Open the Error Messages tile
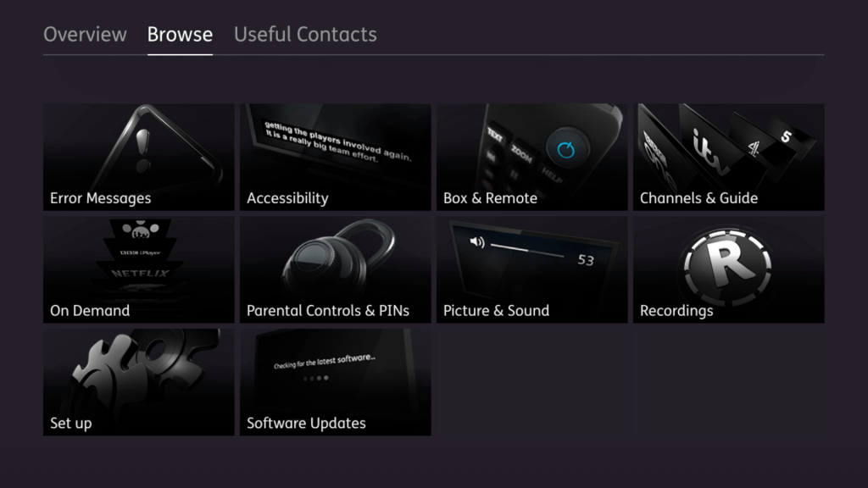The height and width of the screenshot is (488, 868). tap(138, 157)
